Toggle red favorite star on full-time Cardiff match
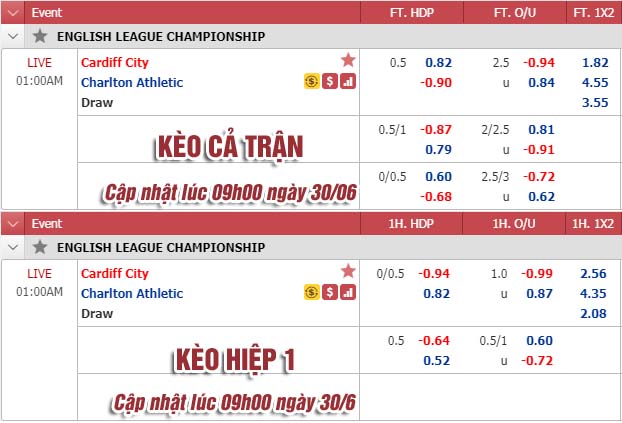 (x=348, y=60)
